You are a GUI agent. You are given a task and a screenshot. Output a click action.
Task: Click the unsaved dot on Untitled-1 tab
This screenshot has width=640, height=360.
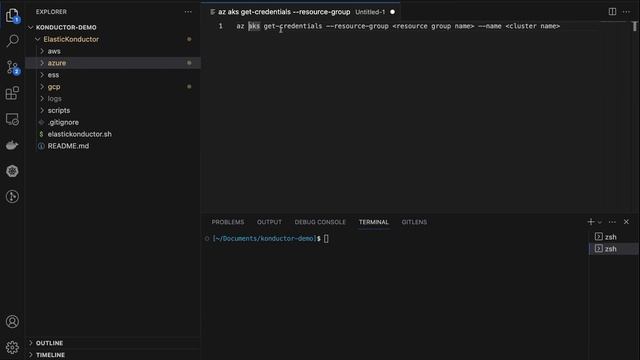coord(392,12)
